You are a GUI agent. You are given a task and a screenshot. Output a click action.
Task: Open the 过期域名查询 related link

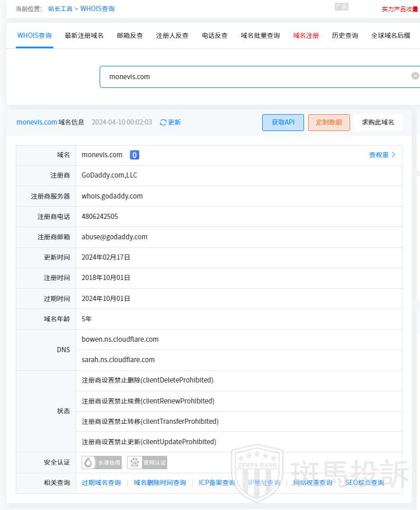[x=101, y=483]
